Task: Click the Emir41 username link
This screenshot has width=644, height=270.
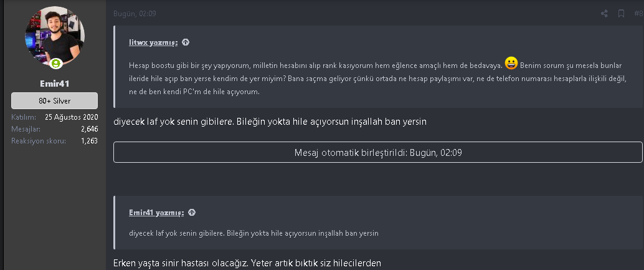Action: coord(54,83)
